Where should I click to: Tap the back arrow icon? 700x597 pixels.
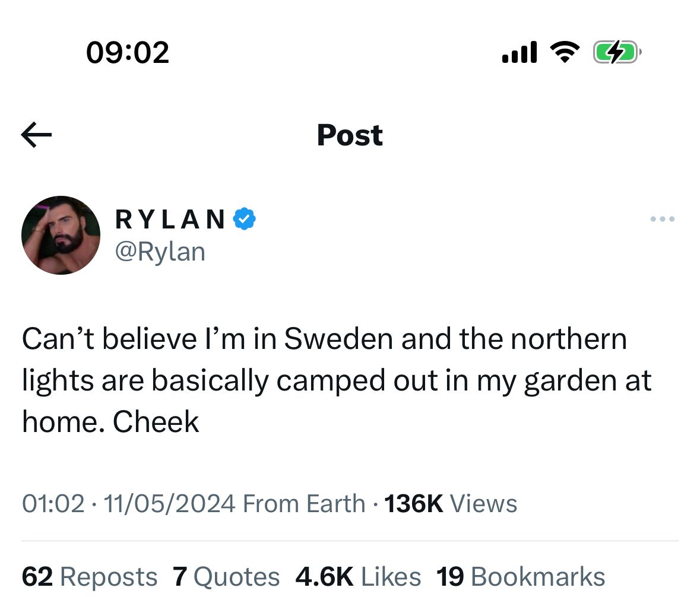pyautogui.click(x=37, y=134)
